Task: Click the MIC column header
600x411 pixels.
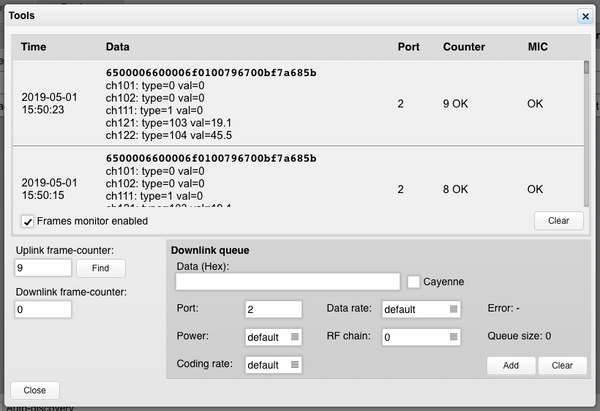Action: [538, 47]
